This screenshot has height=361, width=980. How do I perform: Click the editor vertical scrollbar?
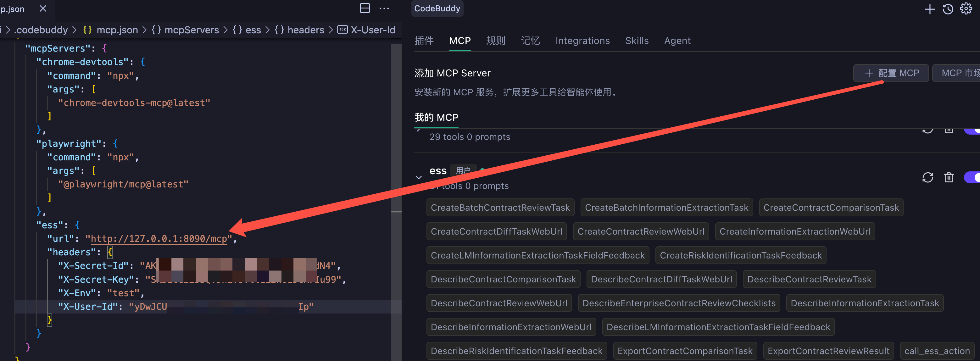click(396, 152)
